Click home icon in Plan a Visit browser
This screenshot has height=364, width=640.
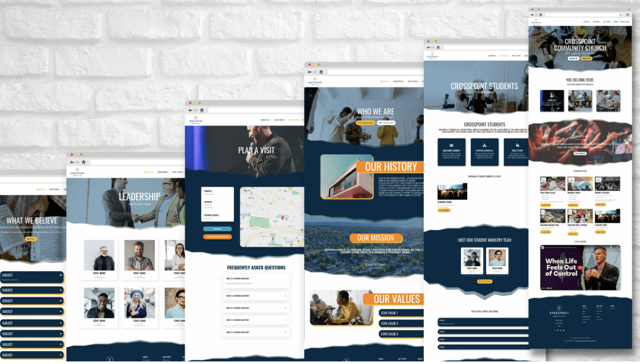coord(201,110)
